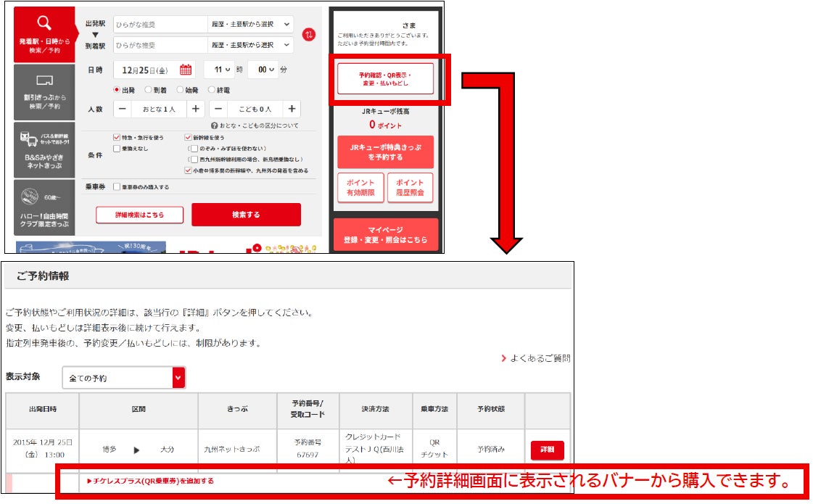Image resolution: width=813 pixels, height=504 pixels.
Task: Click the 出発日時 column header
Action: (x=43, y=410)
